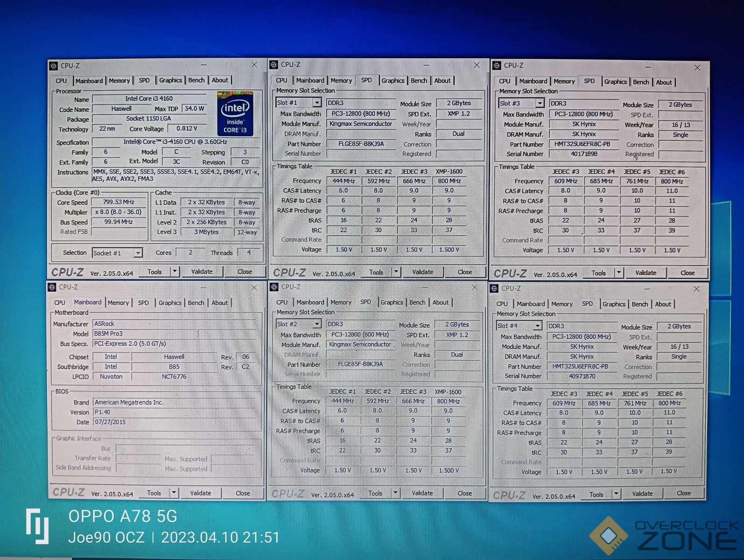Click the Intel Core i3 4160 name field
The width and height of the screenshot is (744, 560).
tap(149, 99)
